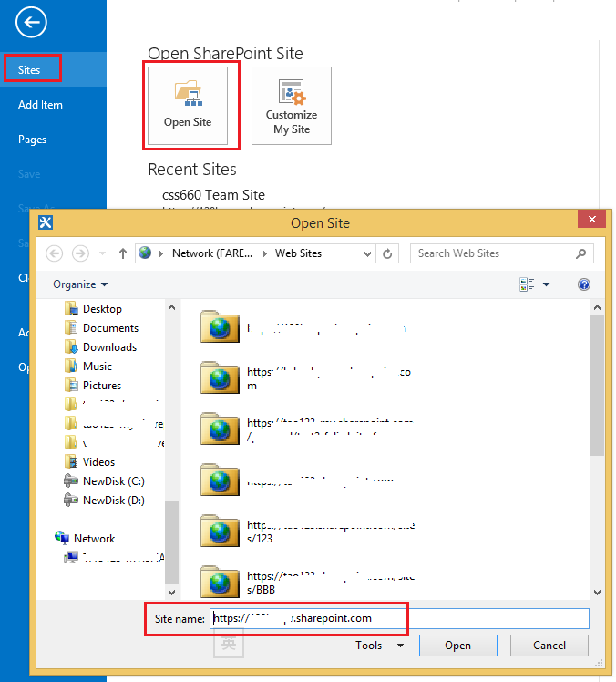This screenshot has width=616, height=682.
Task: Click the computer icon under Network
Action: (x=71, y=557)
